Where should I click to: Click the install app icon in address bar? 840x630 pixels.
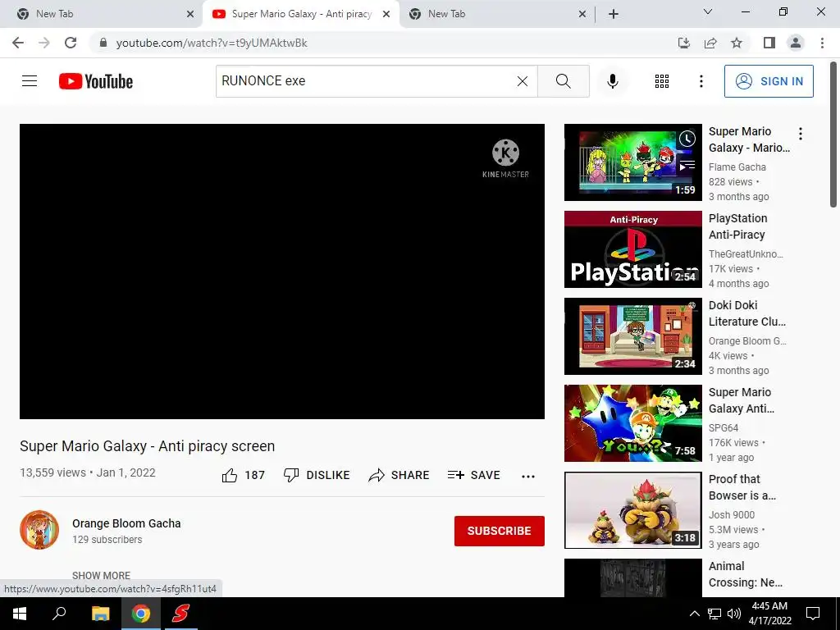(684, 43)
